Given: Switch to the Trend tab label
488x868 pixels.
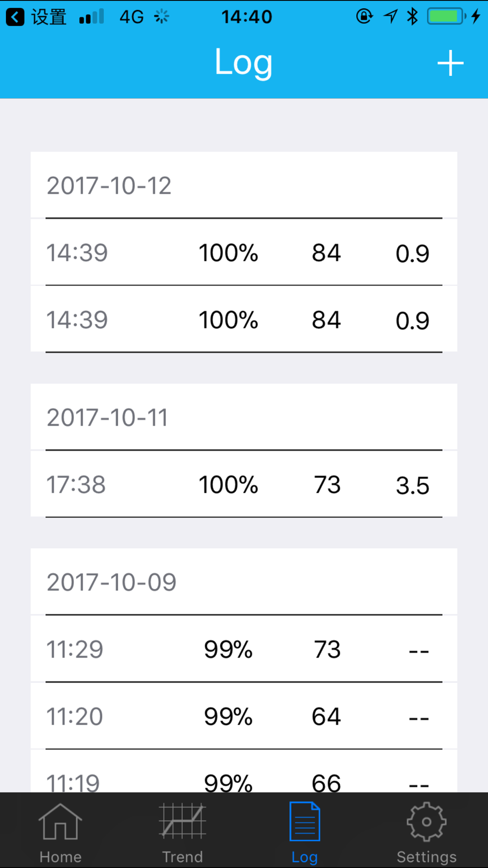Looking at the screenshot, I should 183,857.
